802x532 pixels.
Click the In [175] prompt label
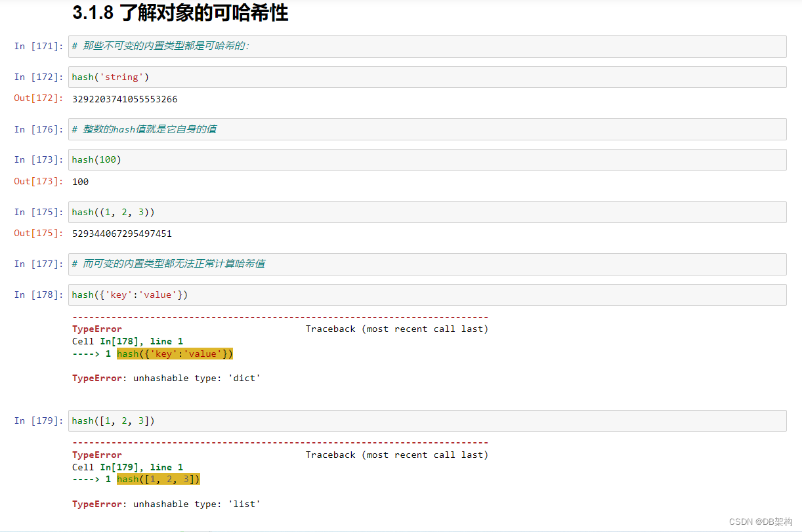[39, 212]
